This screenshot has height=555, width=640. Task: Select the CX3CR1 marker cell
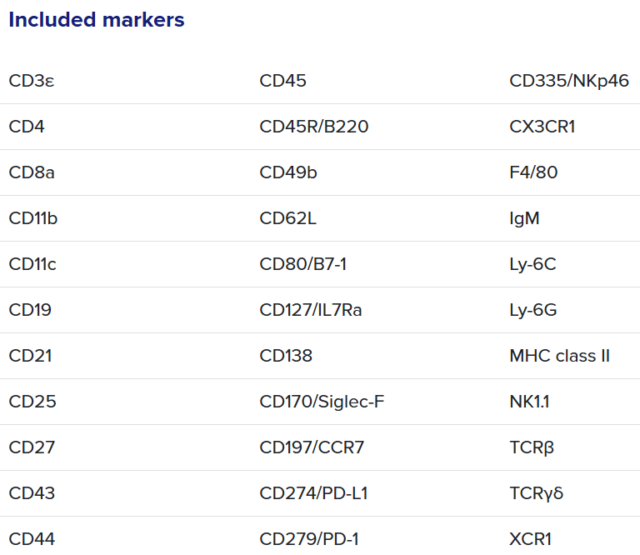pyautogui.click(x=542, y=127)
